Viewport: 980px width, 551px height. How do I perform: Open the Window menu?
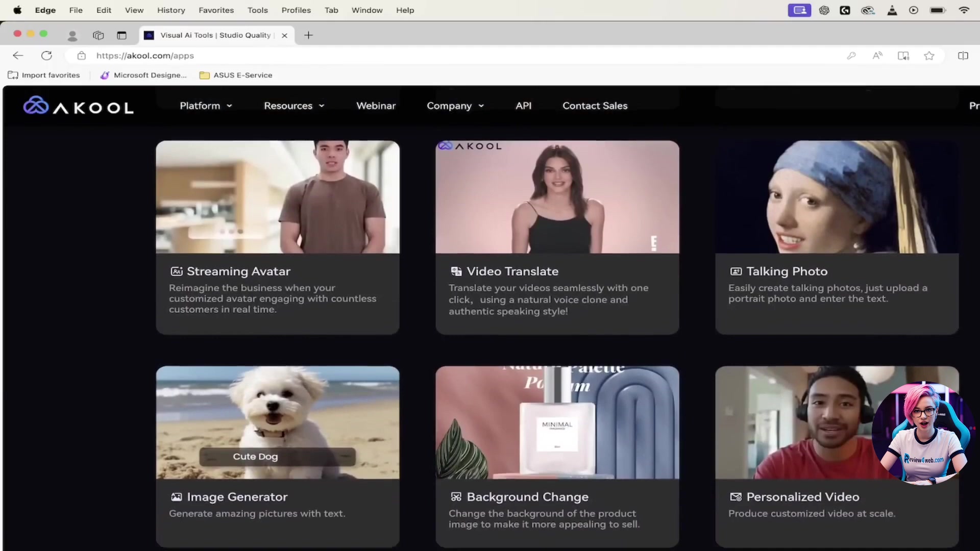(367, 10)
